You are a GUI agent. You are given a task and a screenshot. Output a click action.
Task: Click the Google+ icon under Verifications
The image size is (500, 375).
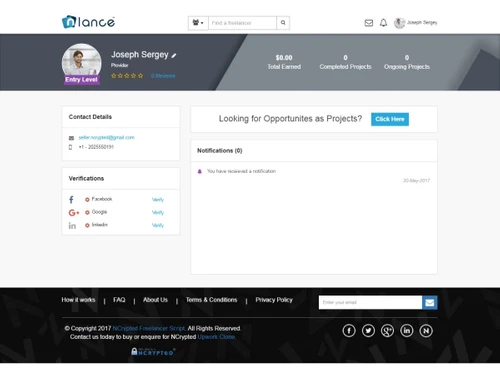coord(74,213)
